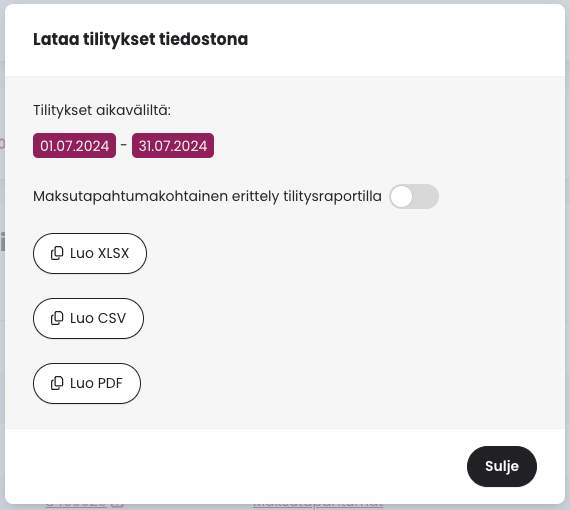Screen dimensions: 570x510
Task: Click the white knob of the erittely toggle
Action: pos(401,197)
